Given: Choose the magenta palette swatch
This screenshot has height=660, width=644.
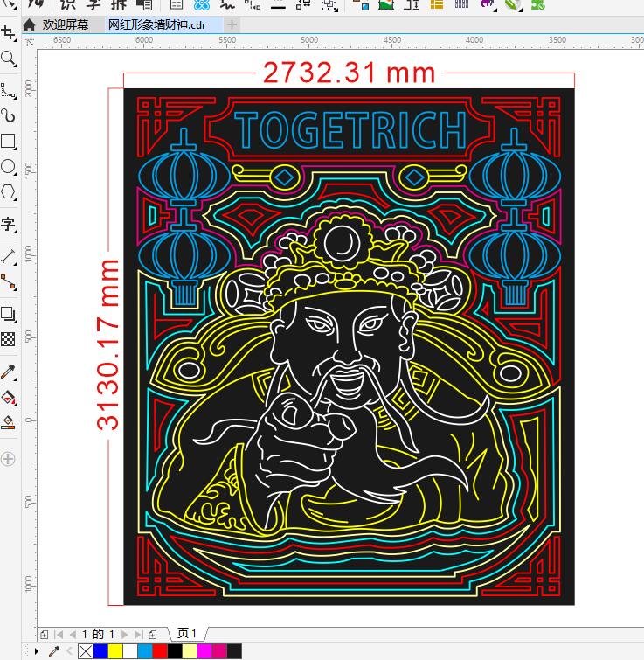Looking at the screenshot, I should 204,651.
